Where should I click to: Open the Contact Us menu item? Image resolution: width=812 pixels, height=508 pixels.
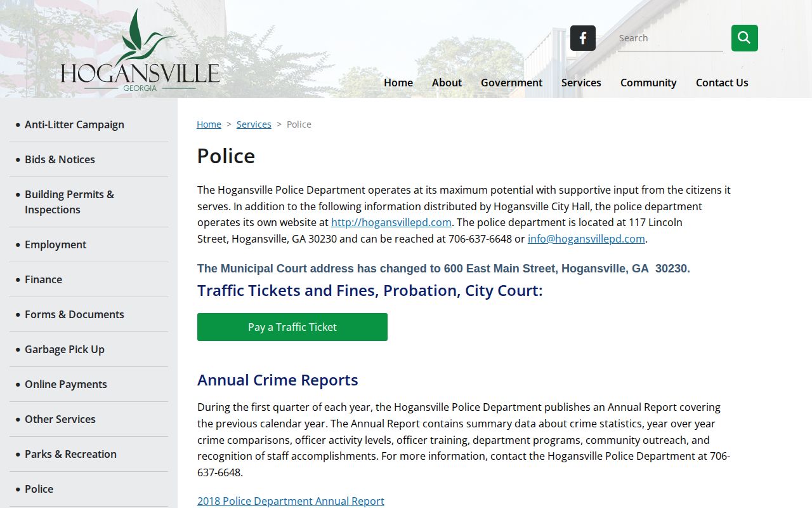coord(722,83)
